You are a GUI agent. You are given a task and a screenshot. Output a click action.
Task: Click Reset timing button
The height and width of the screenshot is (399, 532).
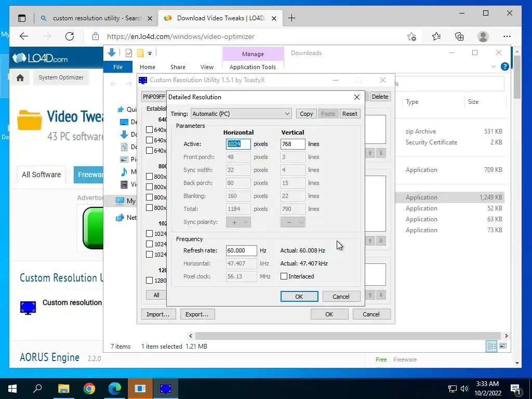click(350, 114)
